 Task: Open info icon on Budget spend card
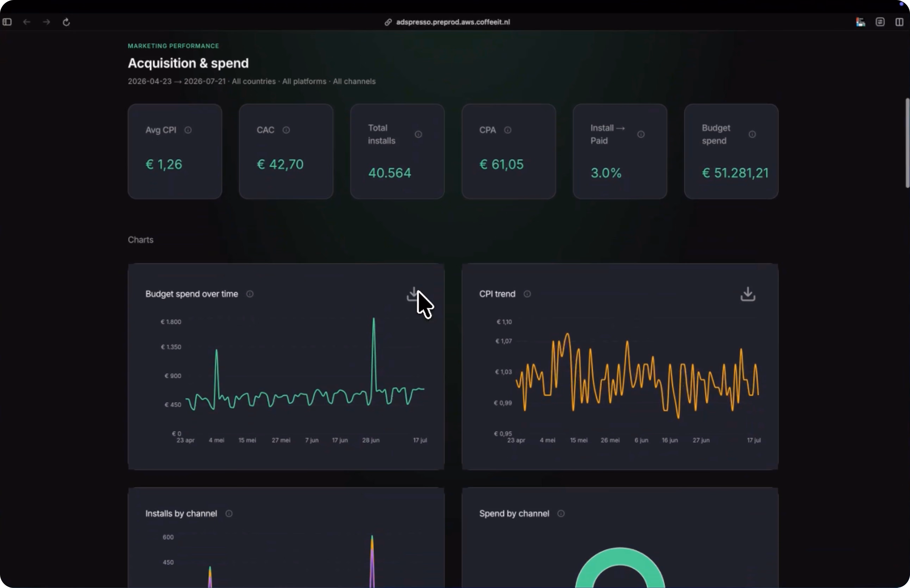[752, 134]
